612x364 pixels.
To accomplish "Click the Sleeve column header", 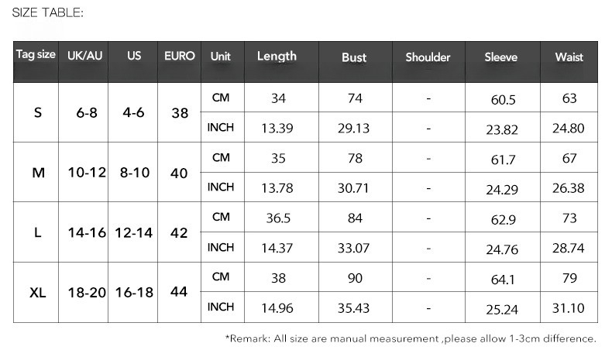I will pyautogui.click(x=503, y=62).
